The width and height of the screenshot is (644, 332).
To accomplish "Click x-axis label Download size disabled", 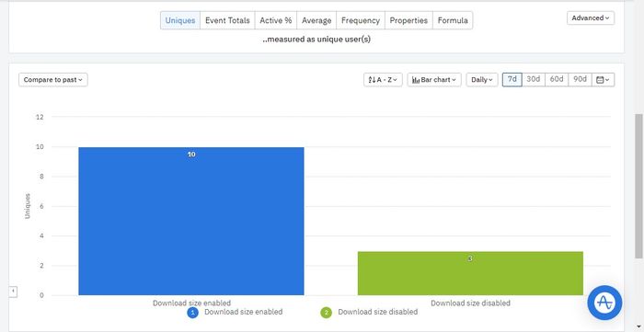I will click(x=470, y=303).
